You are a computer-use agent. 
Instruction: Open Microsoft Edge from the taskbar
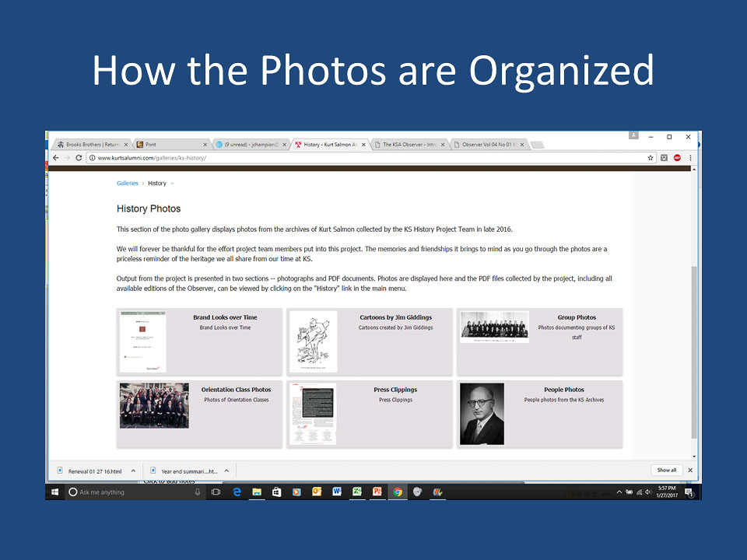237,492
